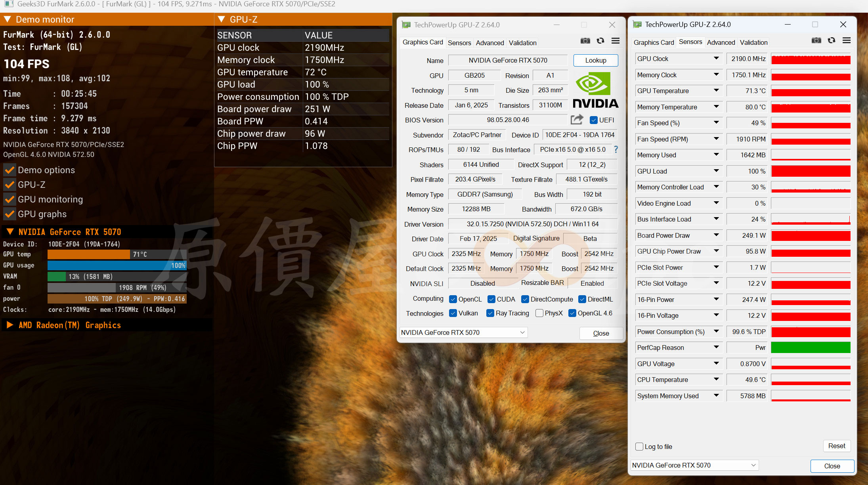Open GPU Temperature sensor dropdown arrow
The image size is (868, 485).
click(x=716, y=91)
